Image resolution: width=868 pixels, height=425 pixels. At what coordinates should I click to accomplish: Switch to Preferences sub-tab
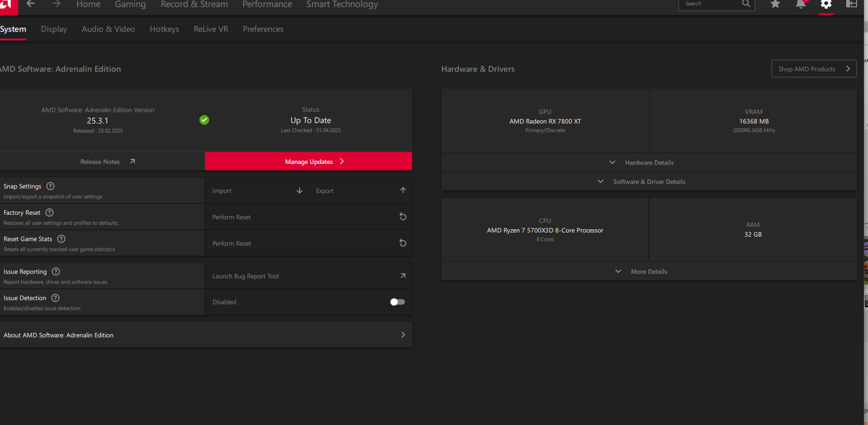coord(263,29)
